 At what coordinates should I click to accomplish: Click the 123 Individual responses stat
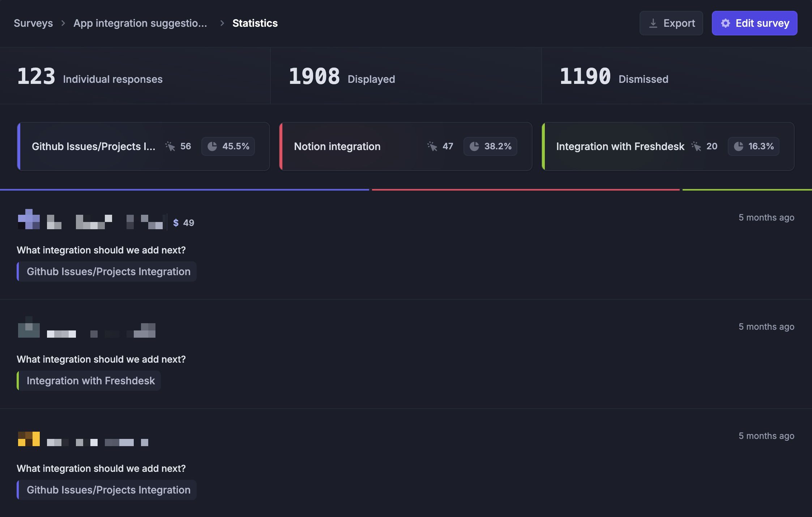point(90,77)
